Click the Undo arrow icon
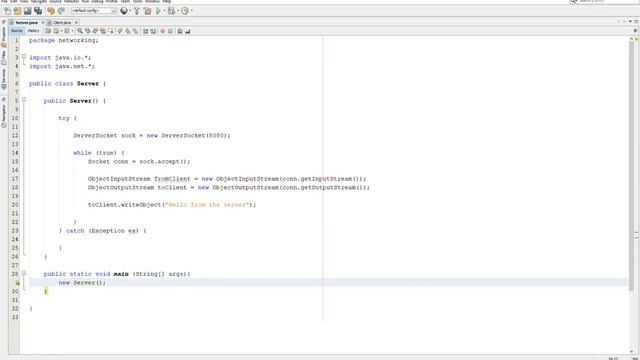The width and height of the screenshot is (640, 360). (51, 11)
